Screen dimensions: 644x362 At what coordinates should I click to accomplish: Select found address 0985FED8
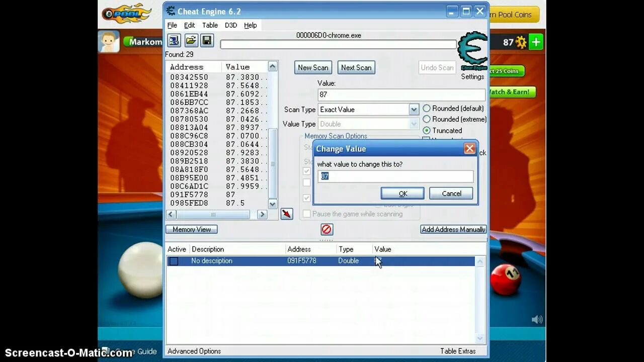[189, 203]
